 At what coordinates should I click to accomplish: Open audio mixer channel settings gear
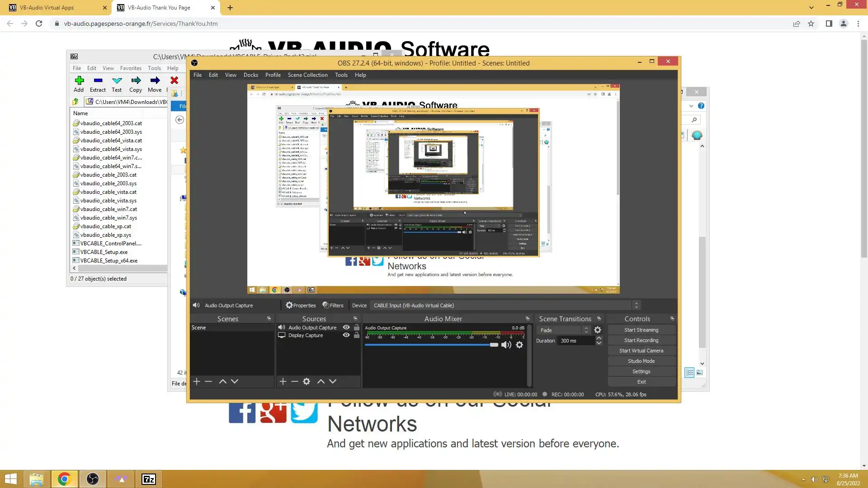click(x=519, y=345)
